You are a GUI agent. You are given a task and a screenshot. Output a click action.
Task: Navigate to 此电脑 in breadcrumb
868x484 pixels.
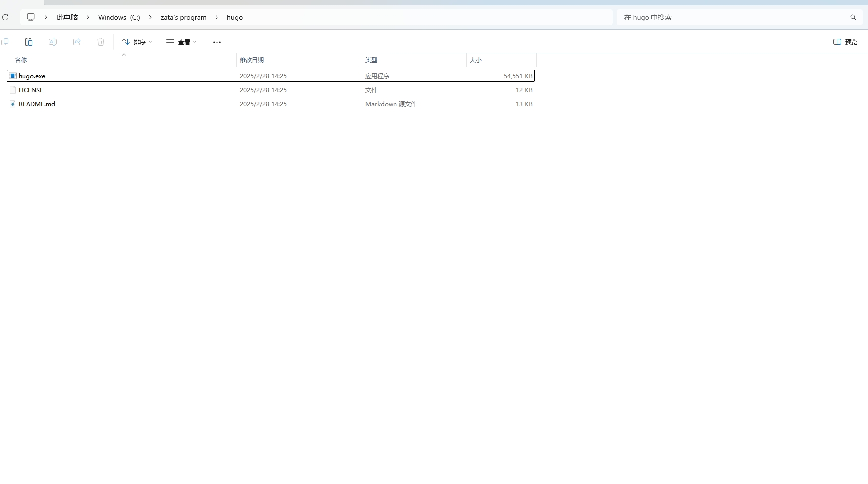pos(67,17)
